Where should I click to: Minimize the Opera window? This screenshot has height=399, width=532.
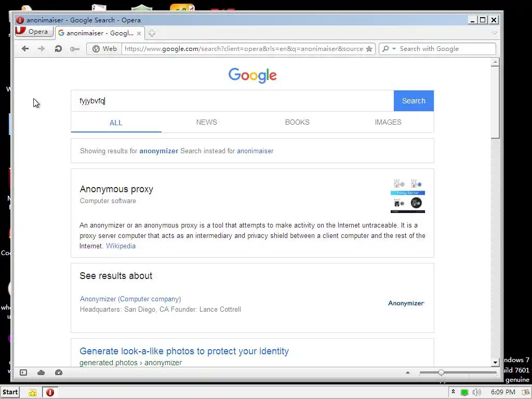pyautogui.click(x=472, y=20)
